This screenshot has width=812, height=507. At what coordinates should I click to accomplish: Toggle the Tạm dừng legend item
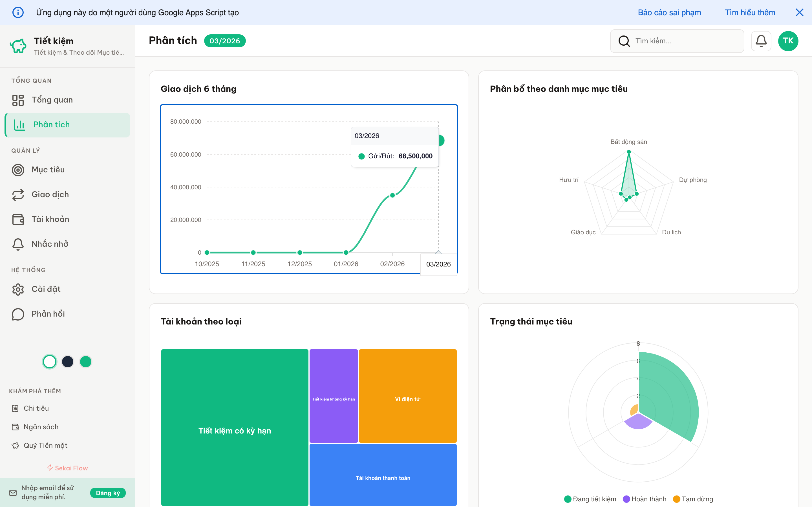pos(693,499)
